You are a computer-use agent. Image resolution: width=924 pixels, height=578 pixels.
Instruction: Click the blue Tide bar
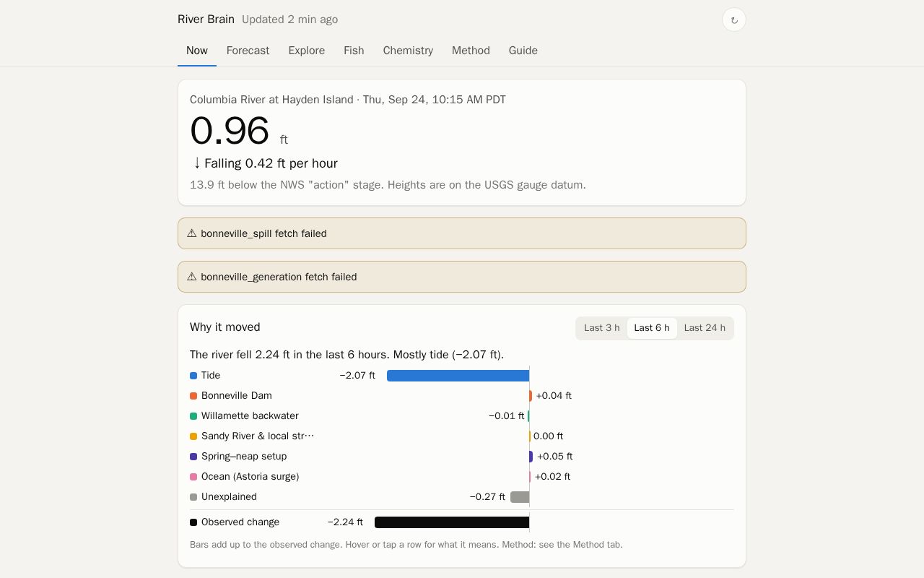458,376
